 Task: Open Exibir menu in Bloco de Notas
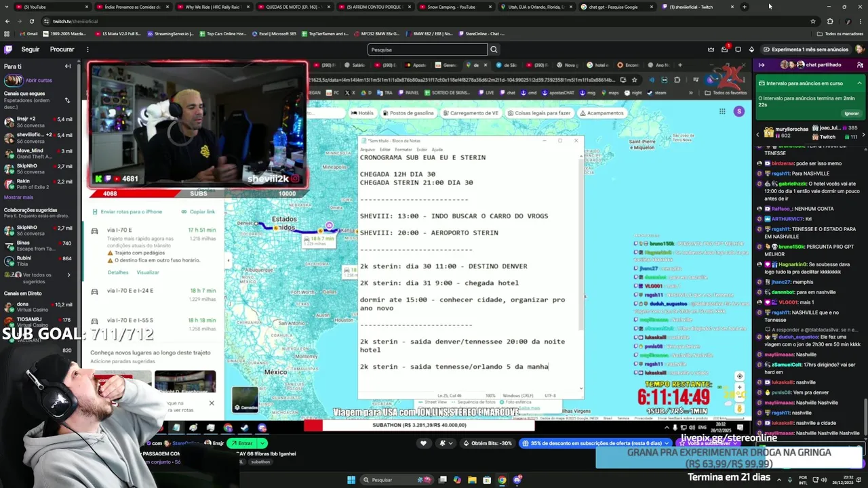(x=422, y=149)
